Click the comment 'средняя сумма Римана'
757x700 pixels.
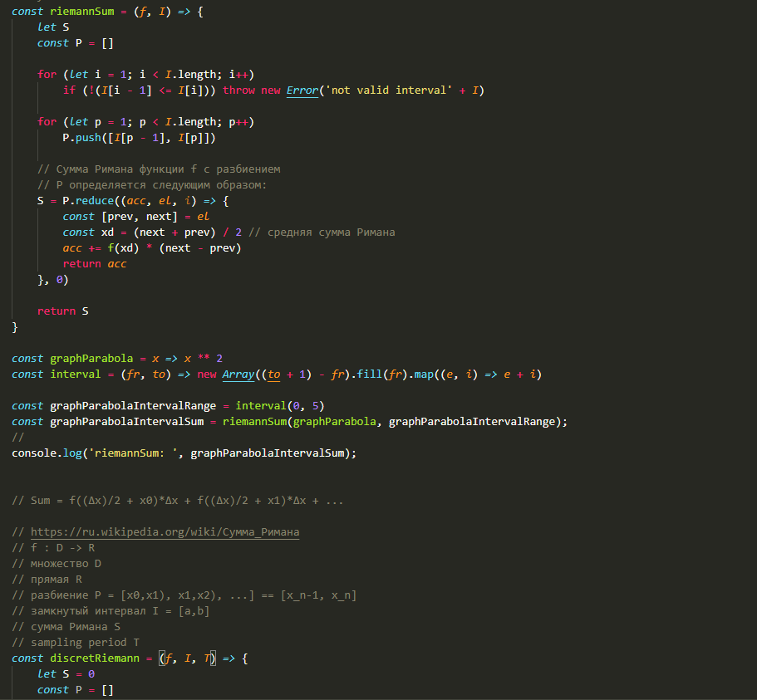pyautogui.click(x=332, y=233)
